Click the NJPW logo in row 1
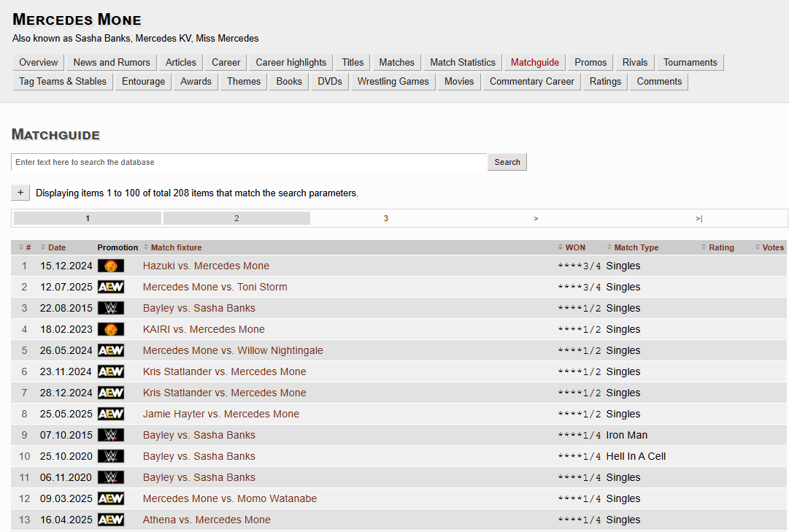 111,266
